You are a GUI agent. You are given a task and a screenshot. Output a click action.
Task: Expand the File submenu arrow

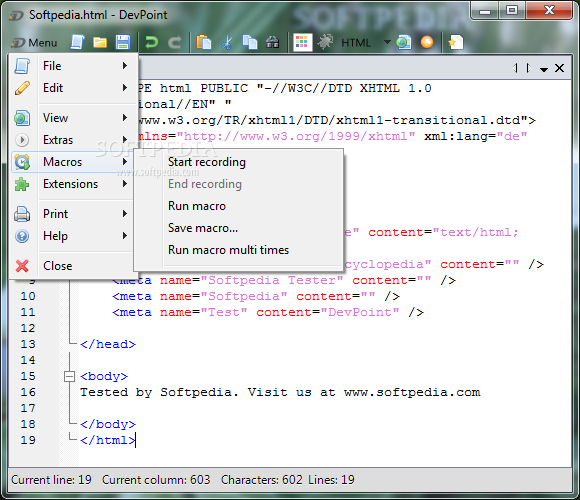(x=125, y=66)
